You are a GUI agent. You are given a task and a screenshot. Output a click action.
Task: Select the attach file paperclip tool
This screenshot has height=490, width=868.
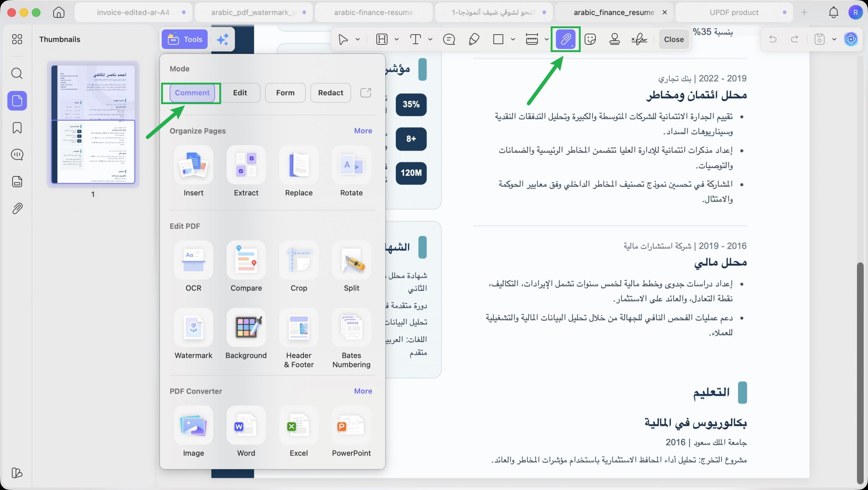click(566, 39)
